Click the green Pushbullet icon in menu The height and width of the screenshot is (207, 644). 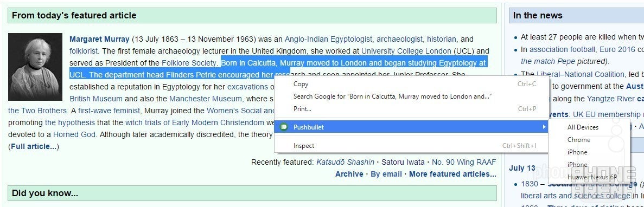[283, 127]
